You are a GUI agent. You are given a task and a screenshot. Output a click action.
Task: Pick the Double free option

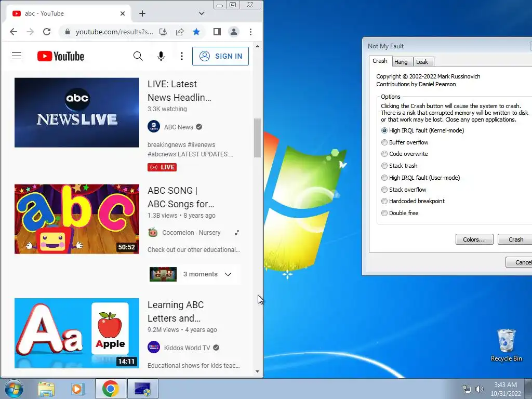[x=384, y=212]
